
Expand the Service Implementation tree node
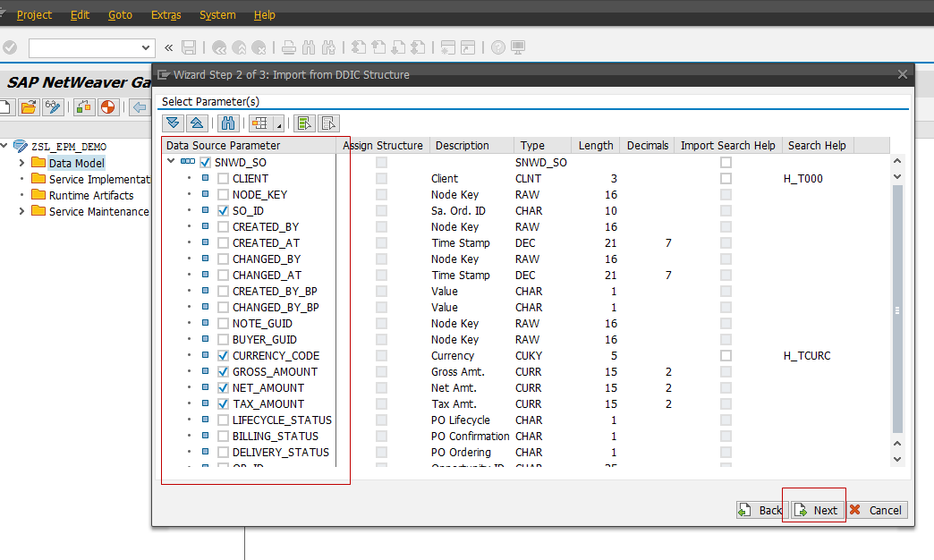click(x=20, y=179)
